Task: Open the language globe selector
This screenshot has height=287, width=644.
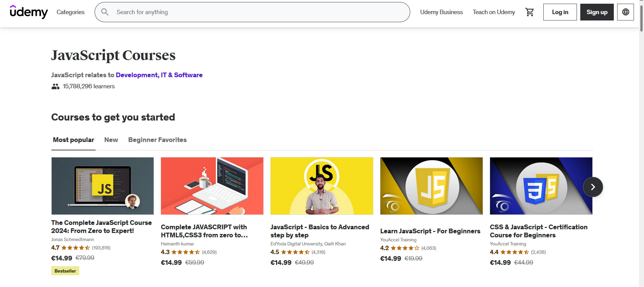Action: coord(626,12)
